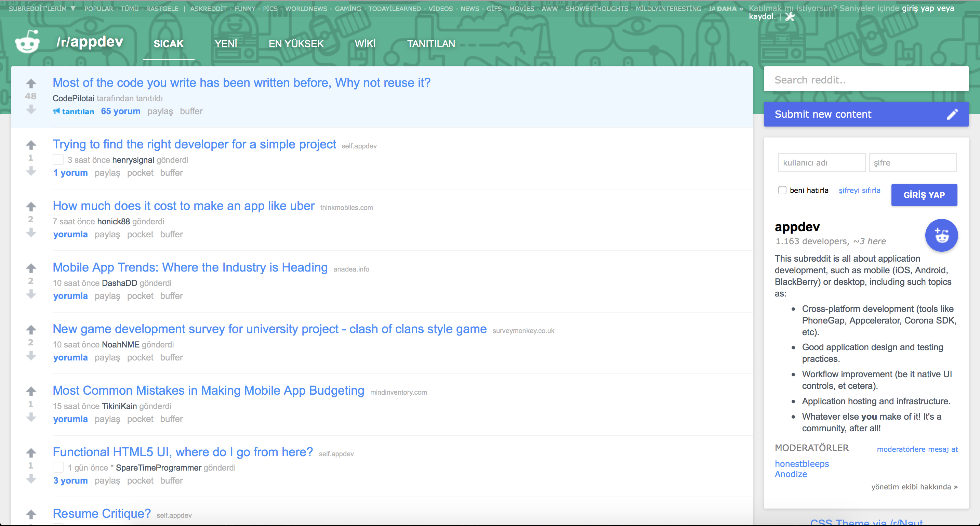Upvote the Functional HTML5 UI post
The height and width of the screenshot is (526, 980).
(31, 452)
